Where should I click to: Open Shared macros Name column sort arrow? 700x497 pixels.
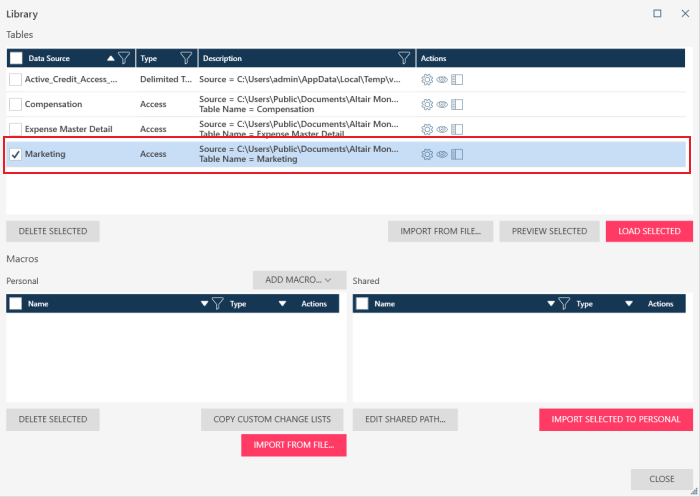coord(549,303)
